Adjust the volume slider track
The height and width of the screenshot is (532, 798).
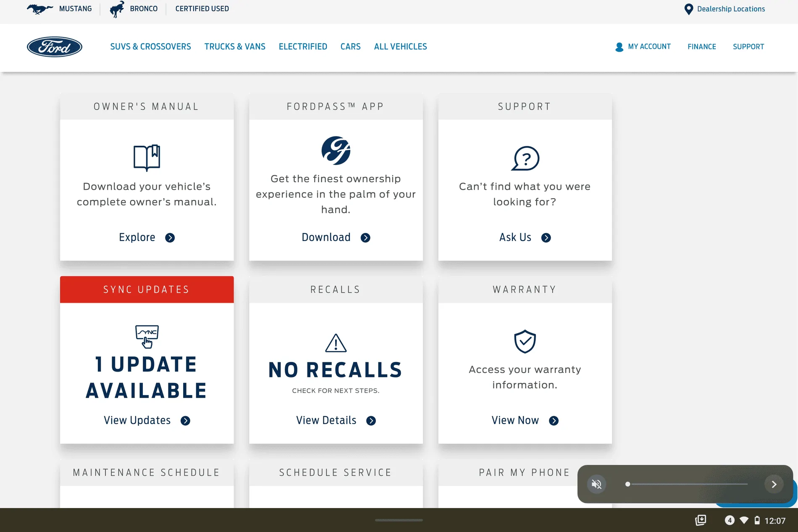(687, 484)
